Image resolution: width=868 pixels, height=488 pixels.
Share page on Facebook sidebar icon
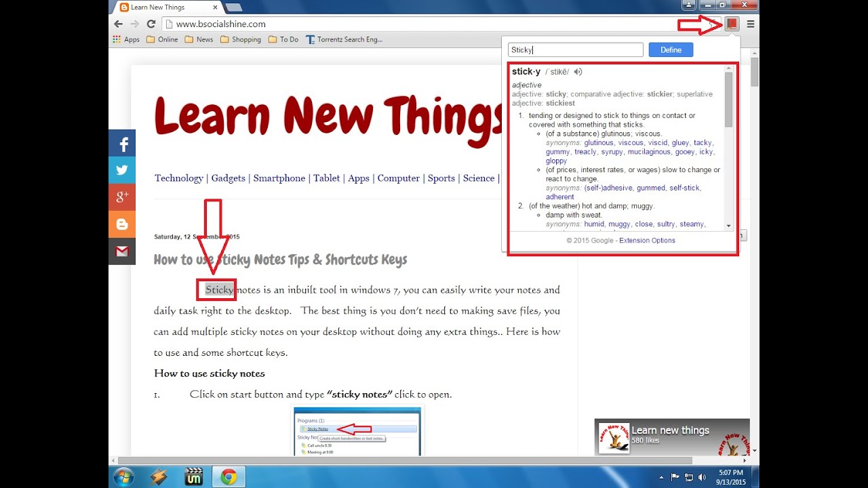[x=122, y=143]
